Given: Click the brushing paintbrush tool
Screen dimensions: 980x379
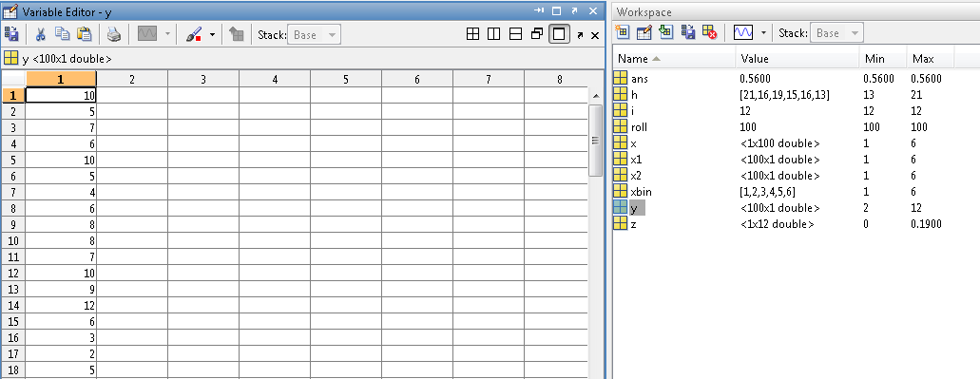Looking at the screenshot, I should coord(194,34).
